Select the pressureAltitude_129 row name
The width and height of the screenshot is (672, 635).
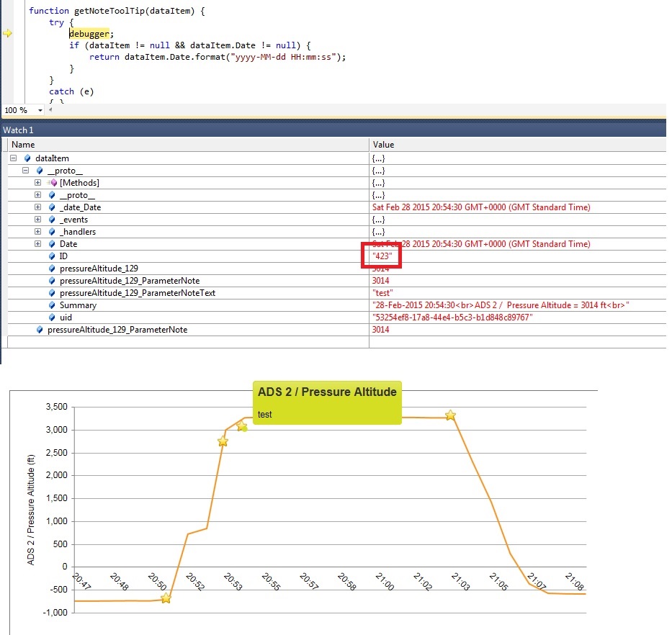click(x=99, y=269)
